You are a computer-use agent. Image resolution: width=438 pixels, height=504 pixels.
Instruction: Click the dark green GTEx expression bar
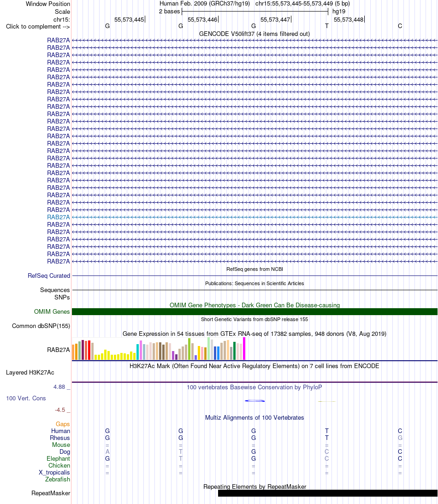(234, 351)
